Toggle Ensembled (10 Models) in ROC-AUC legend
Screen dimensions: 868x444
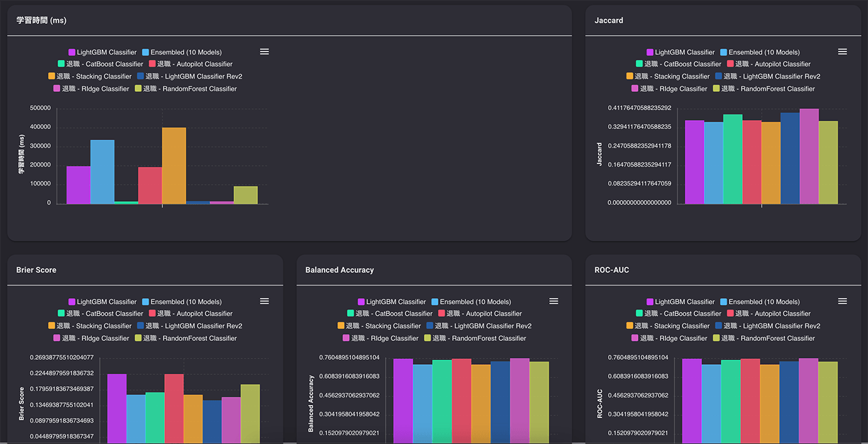pos(760,302)
